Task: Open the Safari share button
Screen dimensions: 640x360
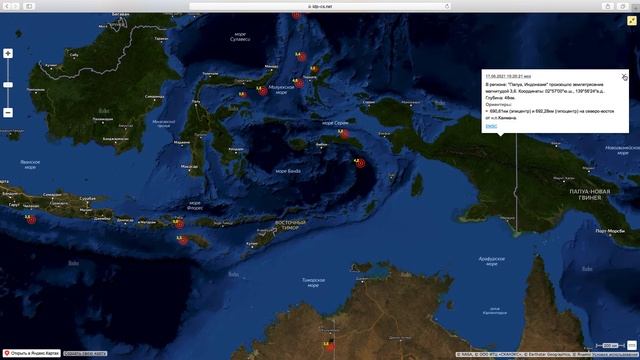Action: 607,6
